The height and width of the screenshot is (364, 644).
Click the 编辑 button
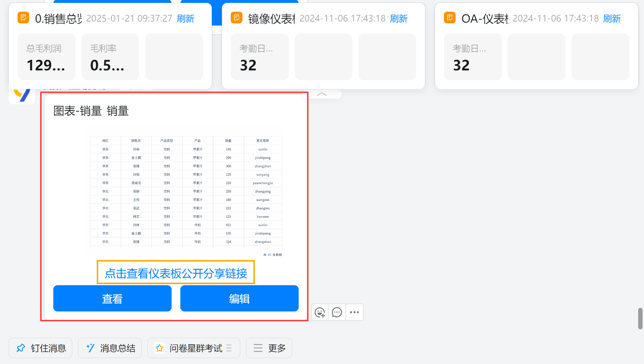pos(239,298)
